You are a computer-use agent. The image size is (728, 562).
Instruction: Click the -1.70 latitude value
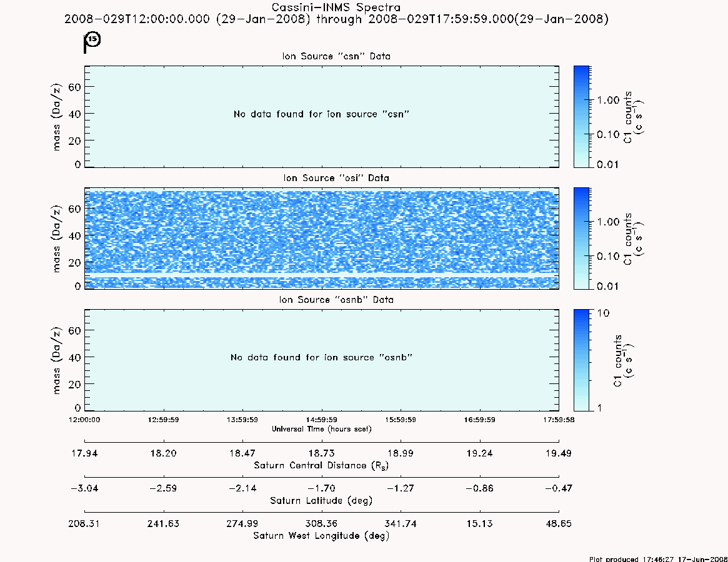pyautogui.click(x=321, y=488)
